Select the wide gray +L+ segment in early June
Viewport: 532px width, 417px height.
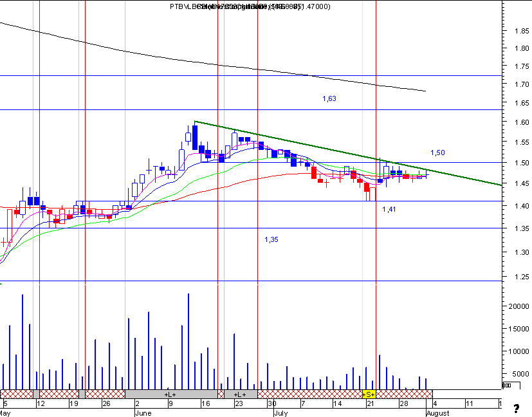(x=171, y=394)
